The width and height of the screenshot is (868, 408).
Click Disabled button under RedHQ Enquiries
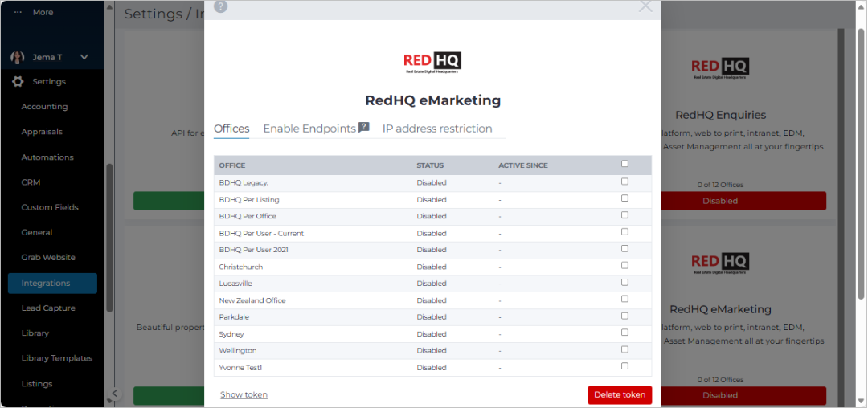coord(720,201)
